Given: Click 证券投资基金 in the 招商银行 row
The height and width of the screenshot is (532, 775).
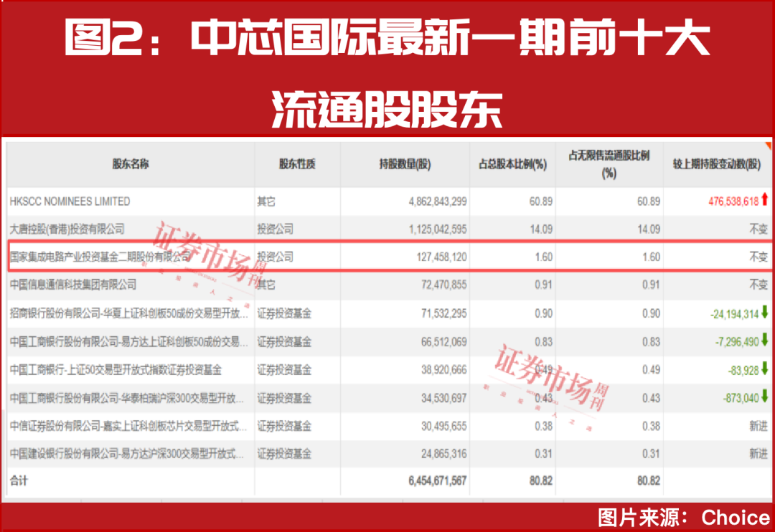Looking at the screenshot, I should pos(284,313).
